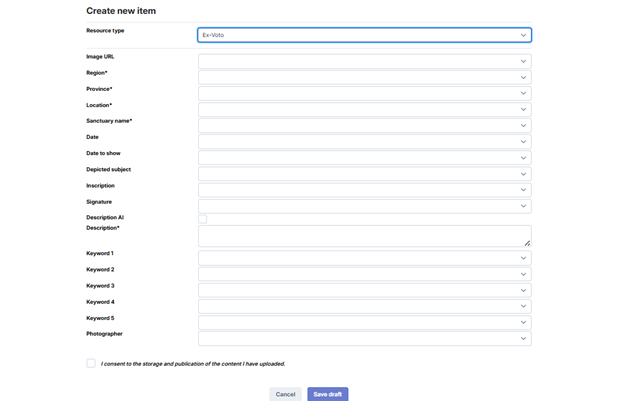Select the Sanctuary name dropdown
This screenshot has width=642, height=401.
[x=364, y=125]
